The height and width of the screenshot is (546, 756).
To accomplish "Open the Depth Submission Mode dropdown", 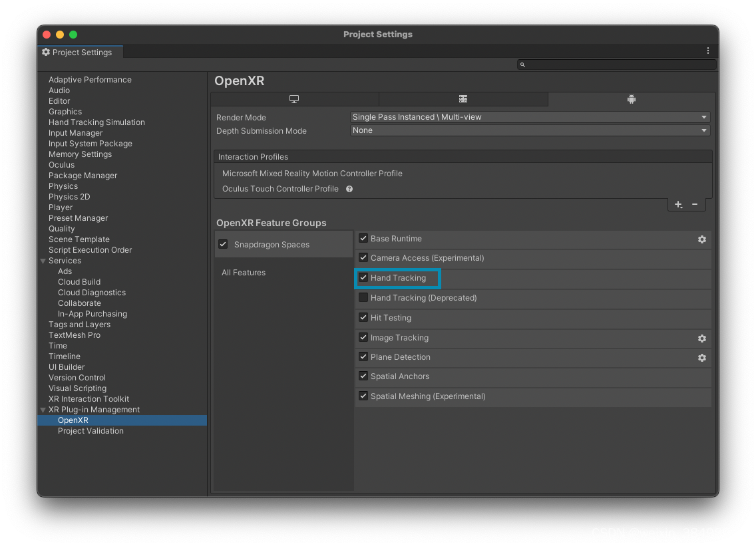I will [x=530, y=130].
